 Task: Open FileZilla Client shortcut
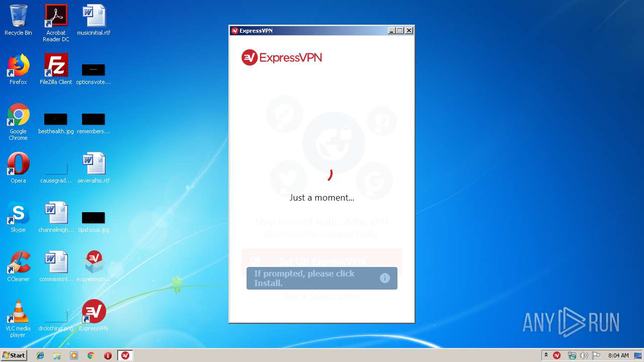(x=56, y=69)
